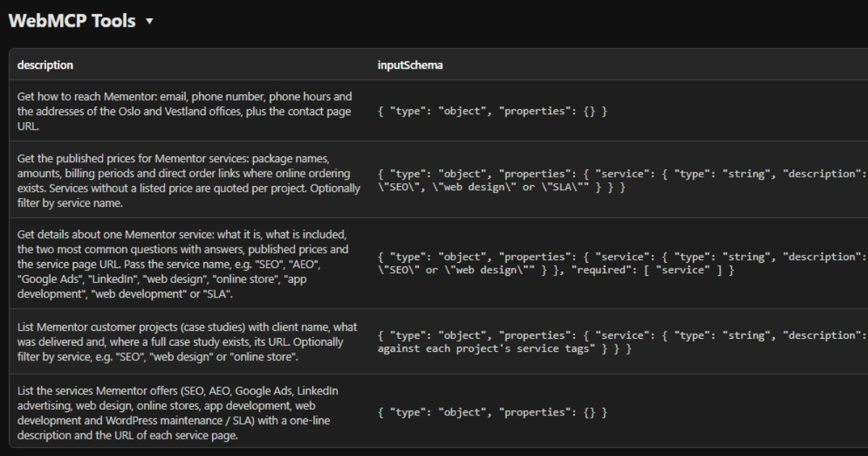The width and height of the screenshot is (868, 456).
Task: Collapse the WebMCP Tools section arrow
Action: coord(149,22)
